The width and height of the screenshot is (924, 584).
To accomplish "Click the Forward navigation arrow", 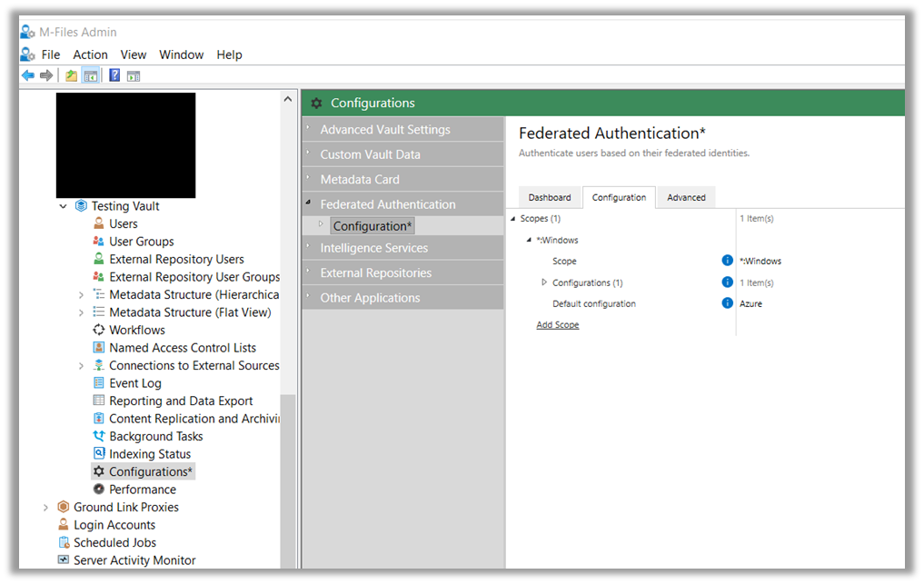I will pyautogui.click(x=45, y=74).
